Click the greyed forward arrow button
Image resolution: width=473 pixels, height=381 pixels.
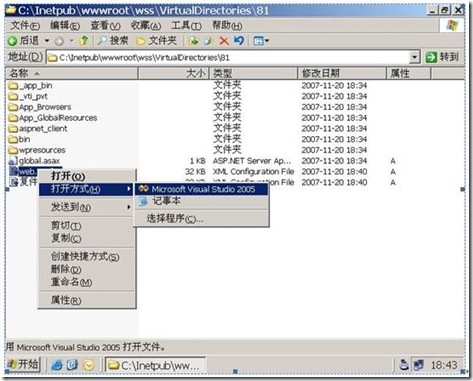click(x=59, y=41)
